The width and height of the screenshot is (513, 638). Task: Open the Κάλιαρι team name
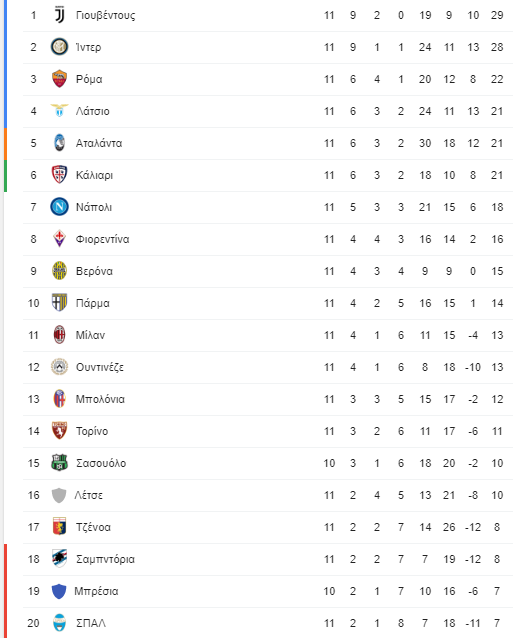(94, 175)
